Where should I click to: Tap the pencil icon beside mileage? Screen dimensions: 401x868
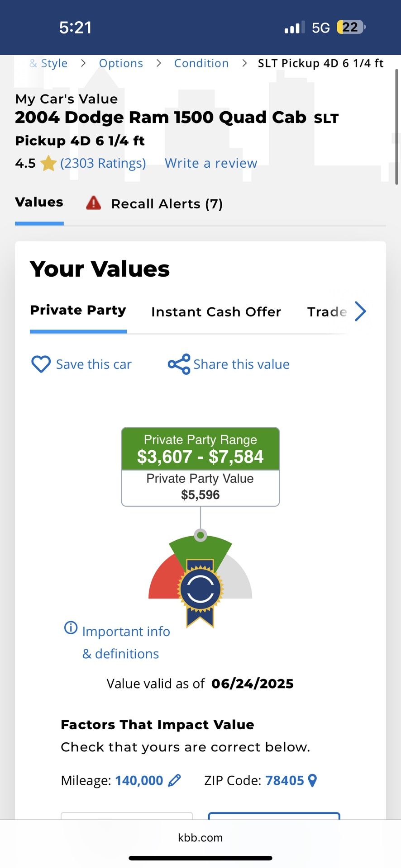click(174, 780)
